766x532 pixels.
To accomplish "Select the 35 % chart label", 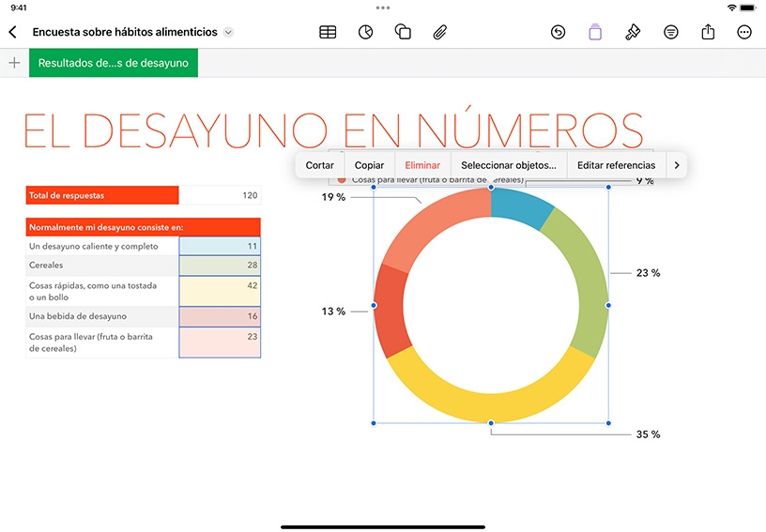I will [x=649, y=434].
